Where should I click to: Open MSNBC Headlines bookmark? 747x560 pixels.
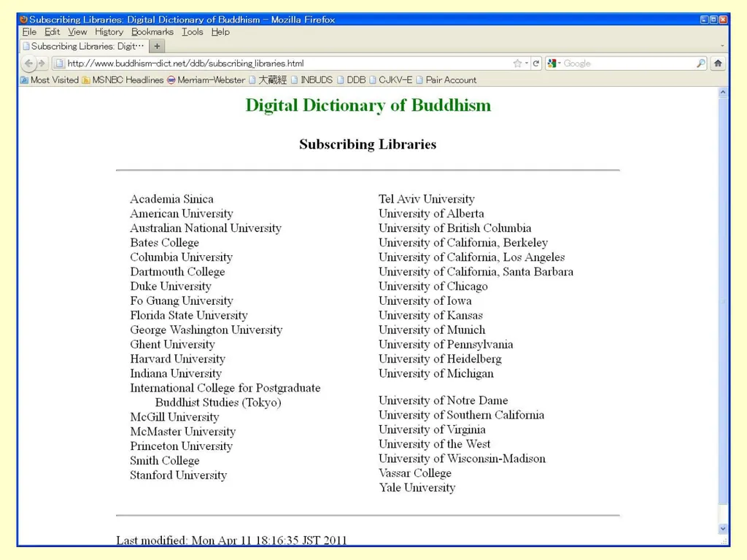(x=123, y=80)
